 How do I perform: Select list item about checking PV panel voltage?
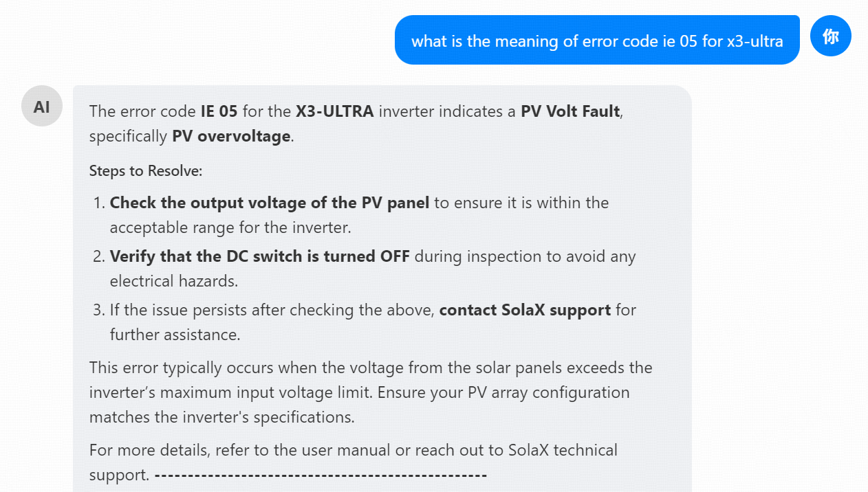(x=359, y=214)
